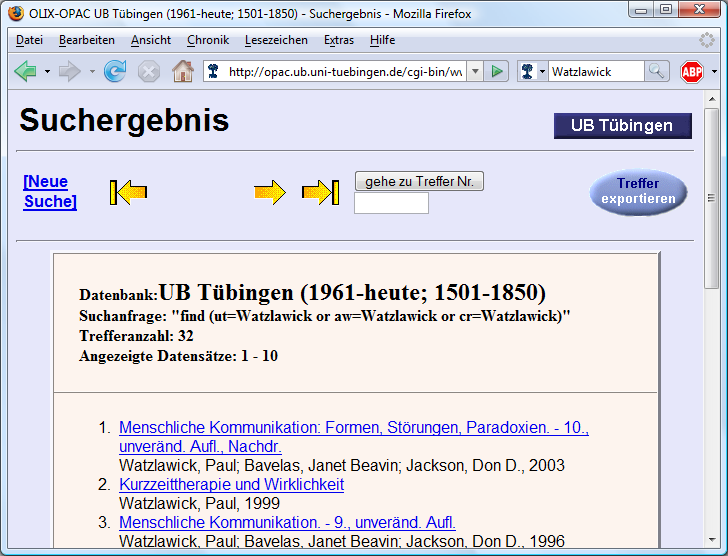This screenshot has width=728, height=556.
Task: Click the magnifying glass search icon
Action: 656,71
